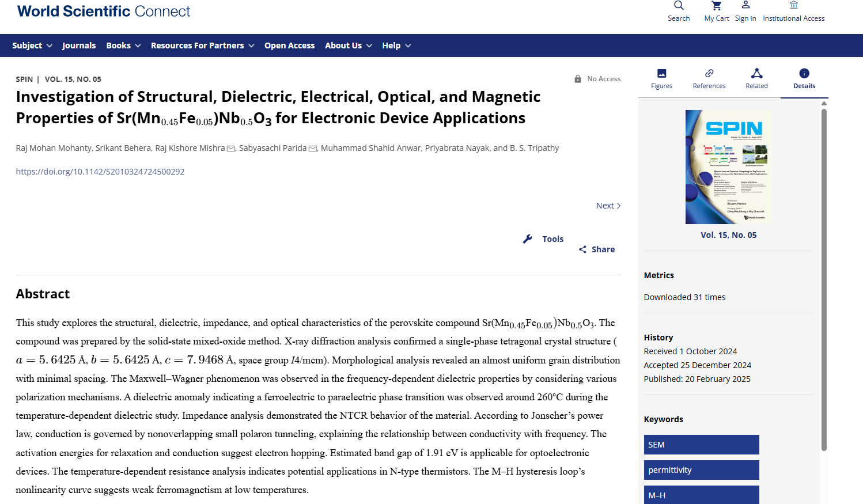The image size is (863, 504).
Task: Open the Journals menu item
Action: click(79, 46)
